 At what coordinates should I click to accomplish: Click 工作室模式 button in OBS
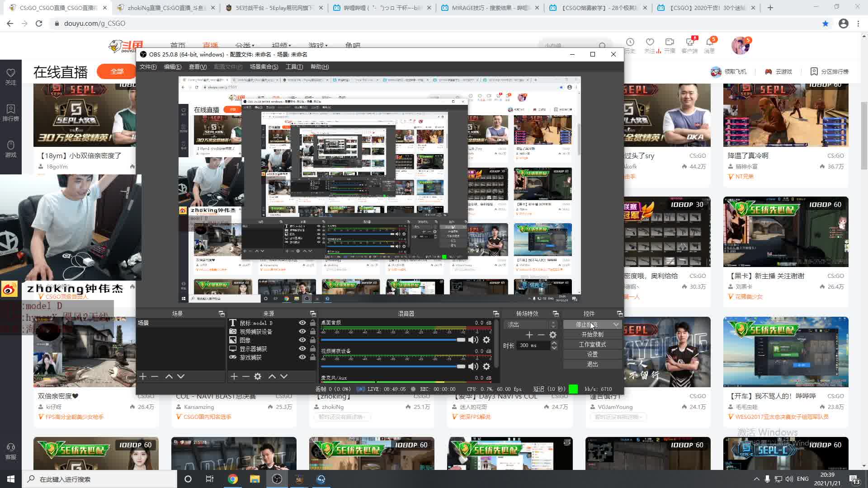592,345
